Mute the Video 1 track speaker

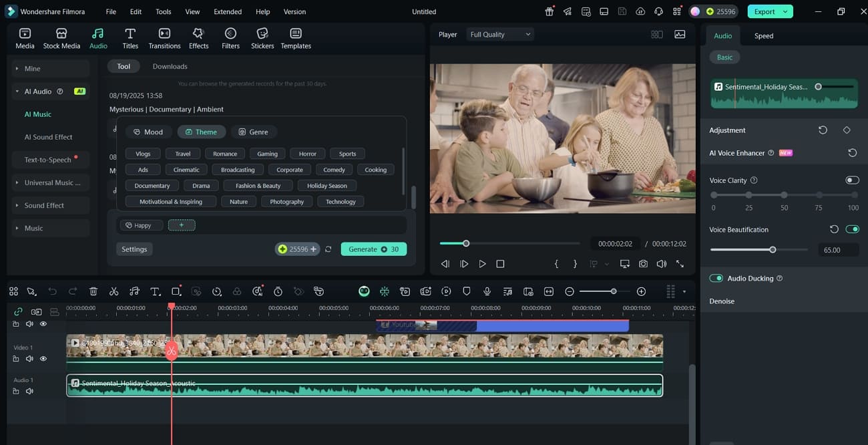click(29, 359)
